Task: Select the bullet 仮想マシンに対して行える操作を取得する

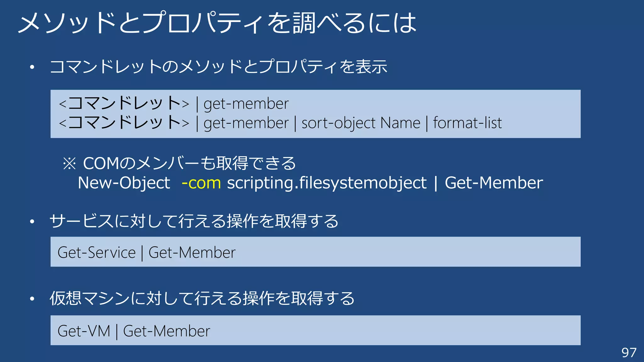Action: tap(202, 298)
